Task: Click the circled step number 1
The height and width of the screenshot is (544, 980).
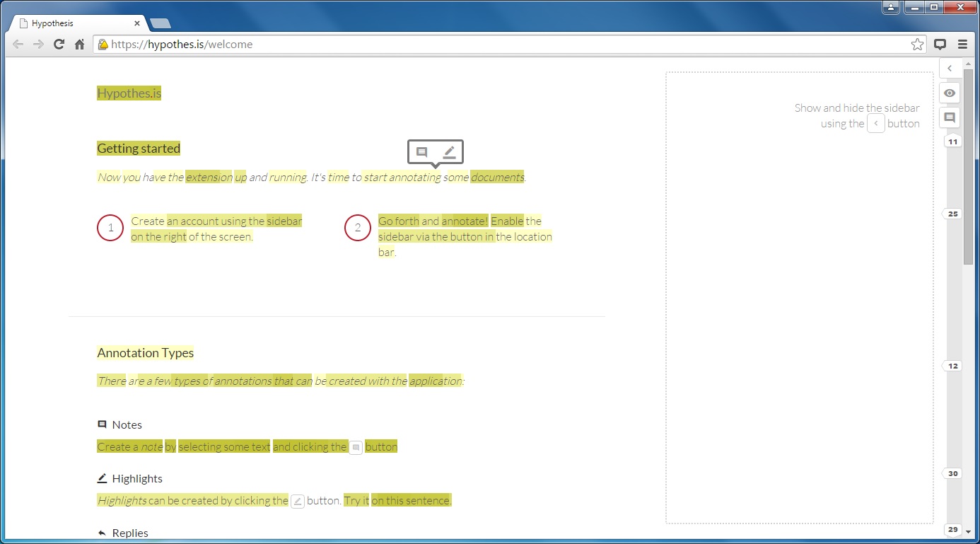Action: point(110,228)
